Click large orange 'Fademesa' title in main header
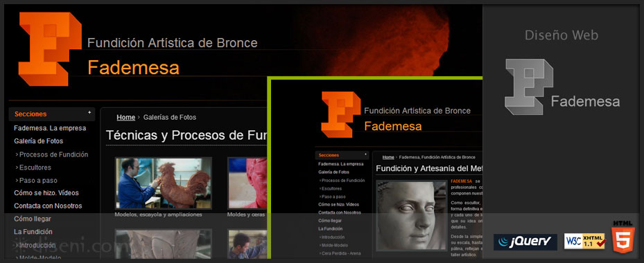The height and width of the screenshot is (263, 644). pos(134,68)
